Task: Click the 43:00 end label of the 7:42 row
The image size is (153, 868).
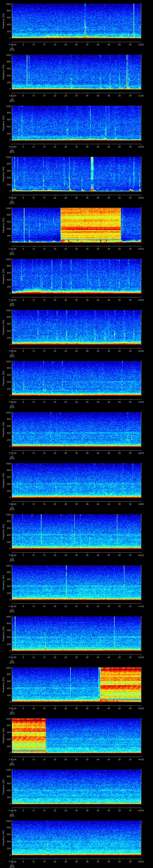Action: tap(141, 708)
